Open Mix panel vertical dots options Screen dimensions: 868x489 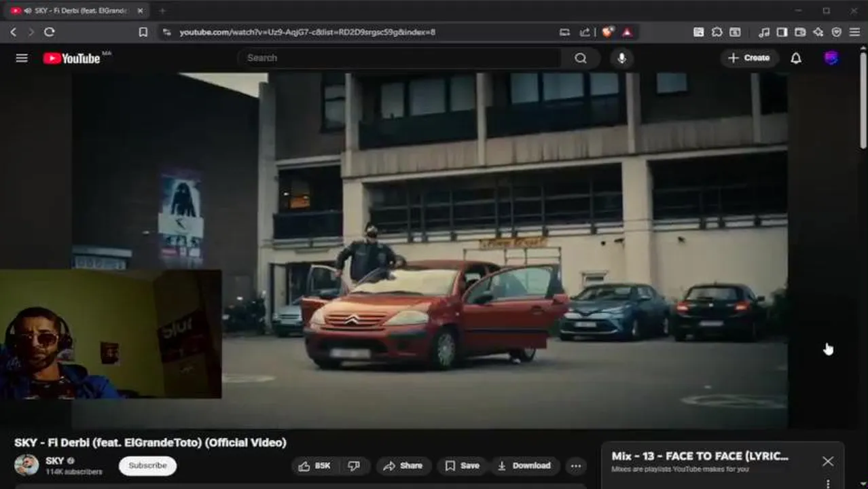tap(828, 484)
